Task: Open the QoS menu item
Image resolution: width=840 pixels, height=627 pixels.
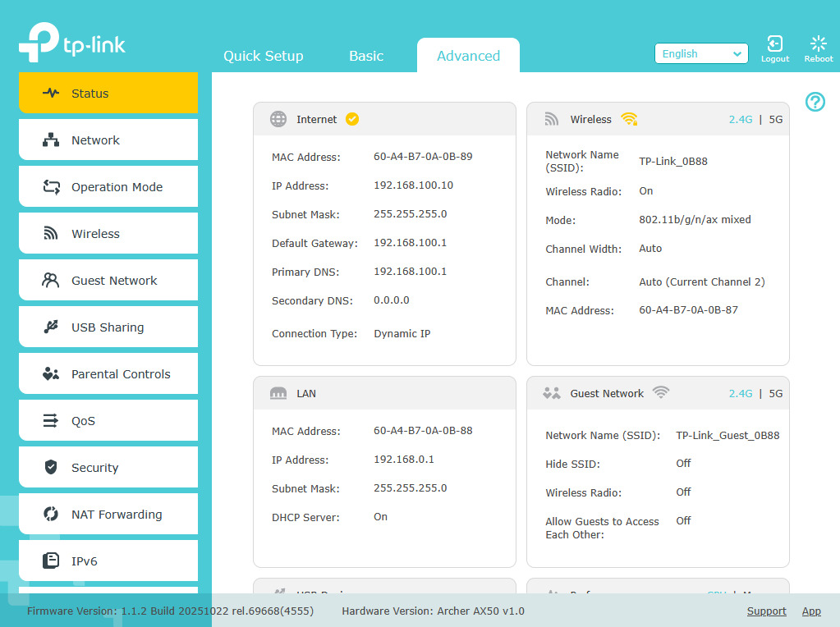Action: pyautogui.click(x=108, y=420)
